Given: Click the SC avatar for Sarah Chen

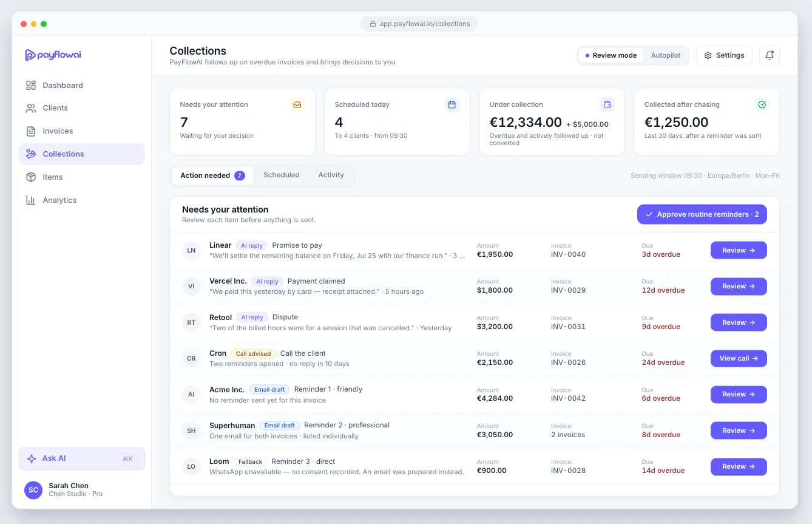Looking at the screenshot, I should (x=33, y=490).
